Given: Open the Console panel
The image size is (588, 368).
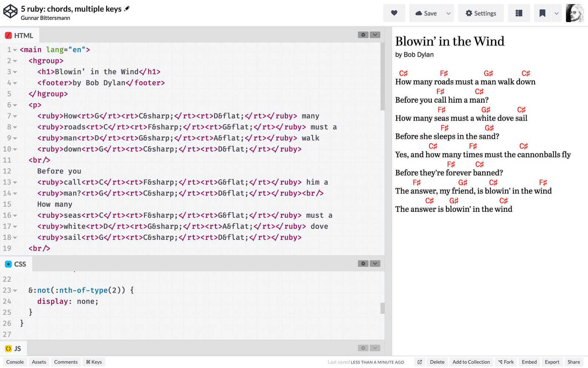Looking at the screenshot, I should click(x=15, y=362).
